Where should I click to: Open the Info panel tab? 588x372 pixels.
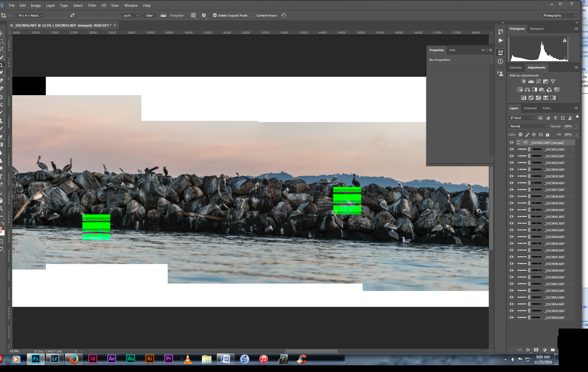point(452,50)
